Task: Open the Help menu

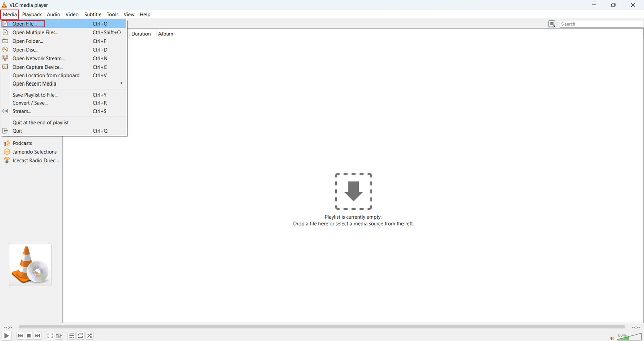Action: pos(145,14)
